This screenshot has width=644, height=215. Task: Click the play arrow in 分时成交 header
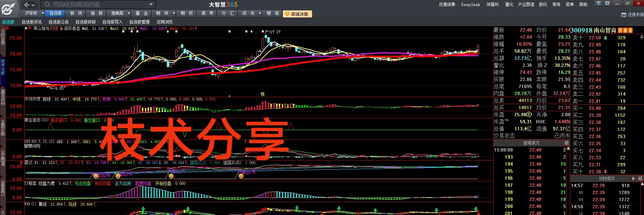pos(633,178)
